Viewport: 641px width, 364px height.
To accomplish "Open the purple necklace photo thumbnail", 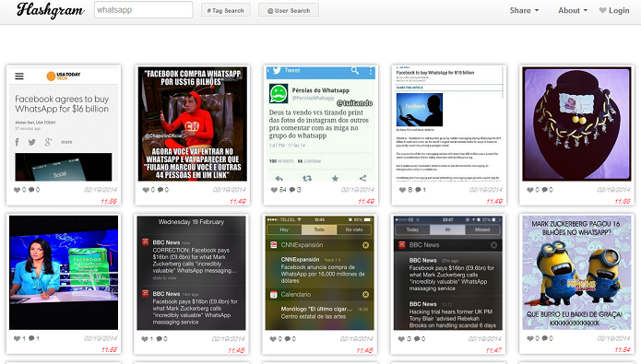I will pyautogui.click(x=576, y=123).
